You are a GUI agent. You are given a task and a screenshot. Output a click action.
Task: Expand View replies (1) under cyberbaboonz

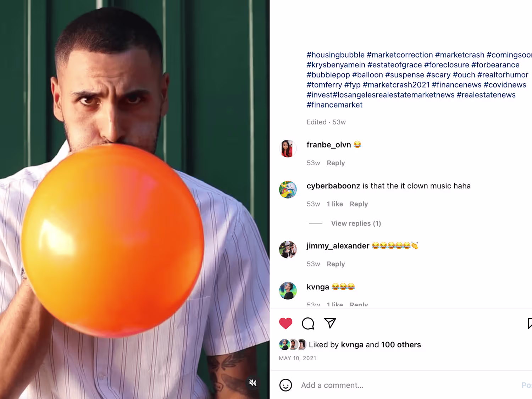pyautogui.click(x=356, y=223)
